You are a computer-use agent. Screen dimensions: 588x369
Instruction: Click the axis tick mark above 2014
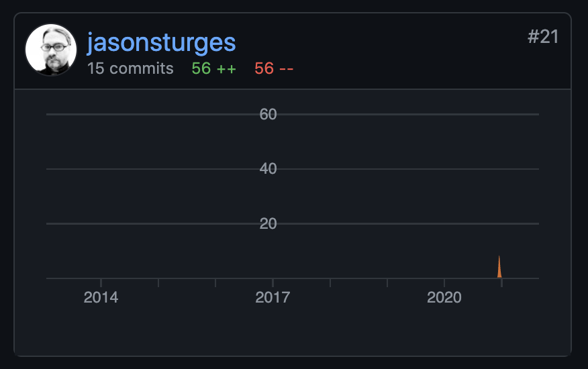(x=101, y=282)
